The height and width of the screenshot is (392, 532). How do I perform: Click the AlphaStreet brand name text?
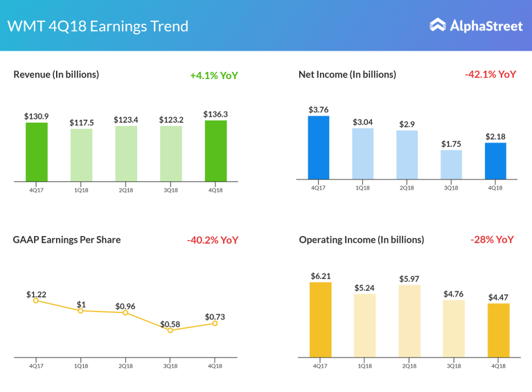pos(485,26)
